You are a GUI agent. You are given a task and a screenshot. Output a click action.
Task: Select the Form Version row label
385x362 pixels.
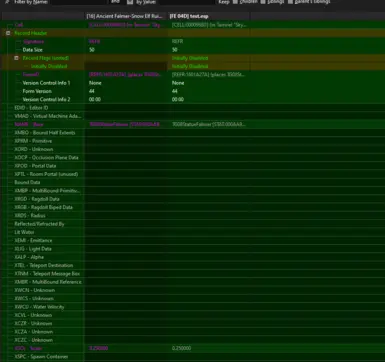click(37, 91)
